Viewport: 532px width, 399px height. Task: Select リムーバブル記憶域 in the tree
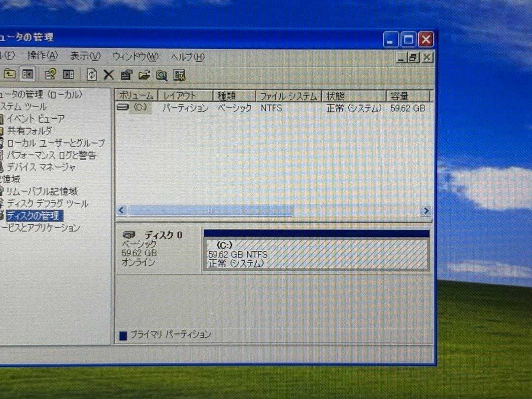point(42,191)
